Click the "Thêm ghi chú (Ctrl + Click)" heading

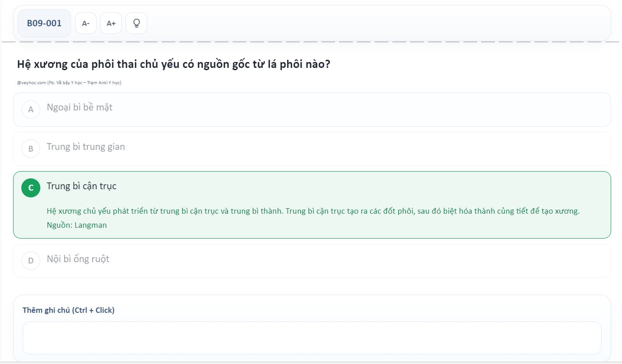click(x=68, y=310)
